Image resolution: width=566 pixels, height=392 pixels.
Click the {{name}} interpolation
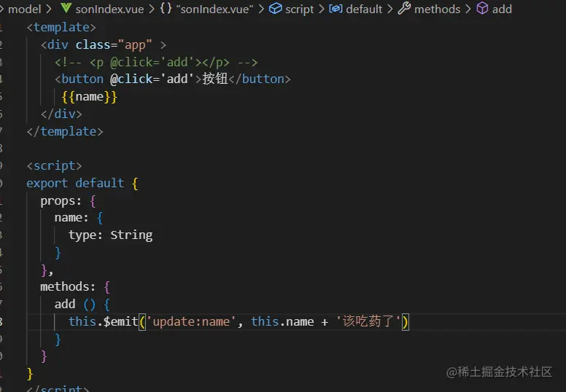(x=90, y=97)
